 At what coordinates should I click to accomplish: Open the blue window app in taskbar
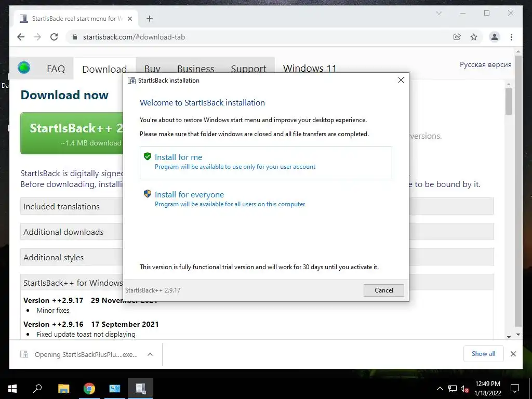115,389
